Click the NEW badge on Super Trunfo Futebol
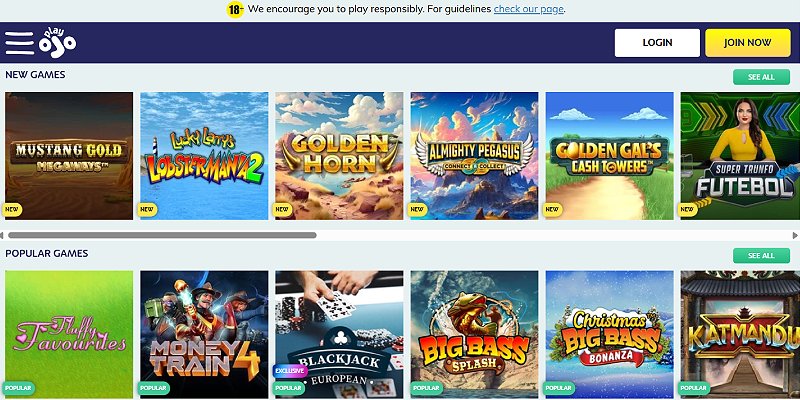 tap(687, 209)
